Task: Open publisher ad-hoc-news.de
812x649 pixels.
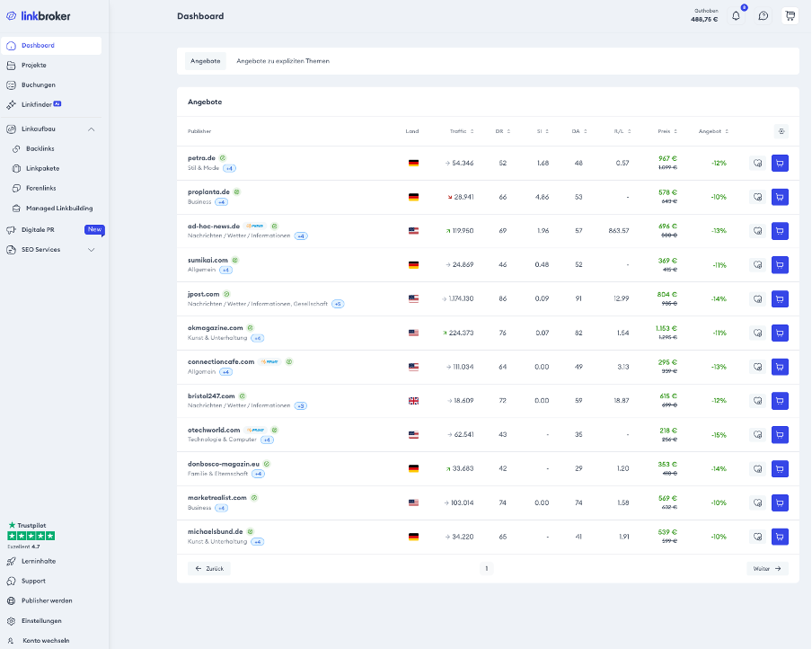Action: click(x=214, y=226)
